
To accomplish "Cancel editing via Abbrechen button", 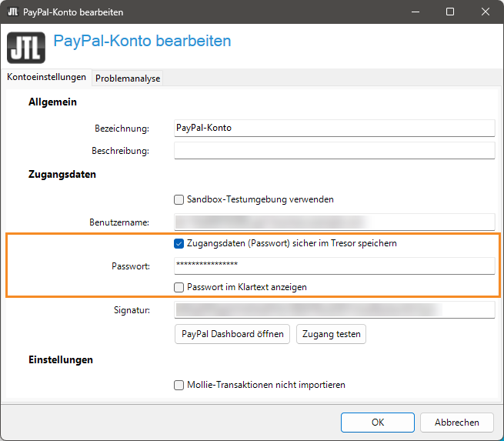I will (x=456, y=422).
